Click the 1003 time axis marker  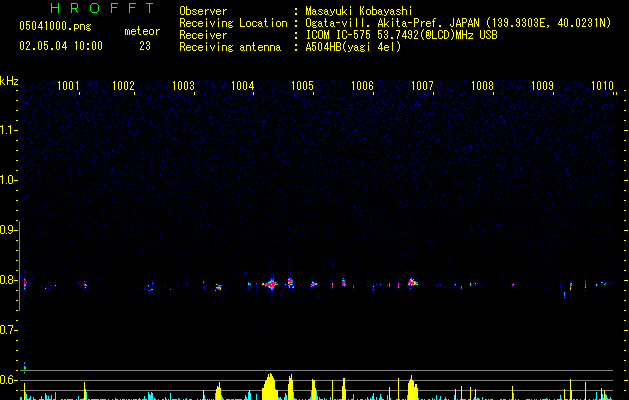click(x=183, y=86)
